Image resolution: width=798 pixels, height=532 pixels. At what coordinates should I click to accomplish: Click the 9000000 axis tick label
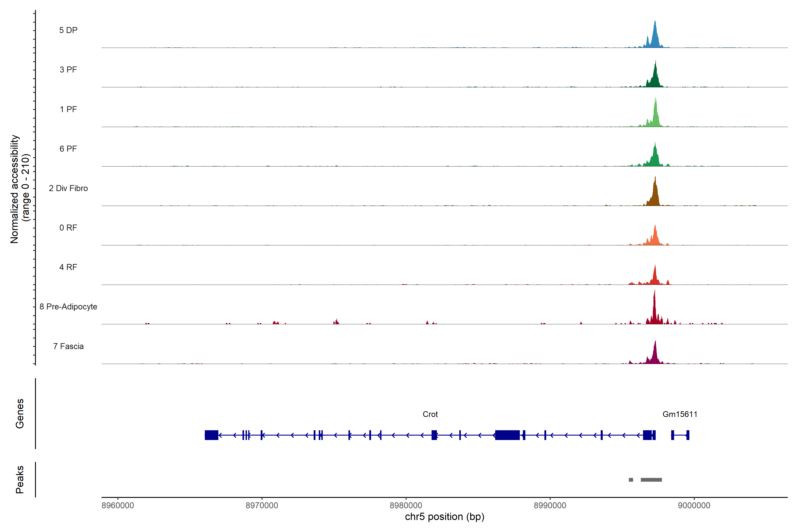click(694, 505)
